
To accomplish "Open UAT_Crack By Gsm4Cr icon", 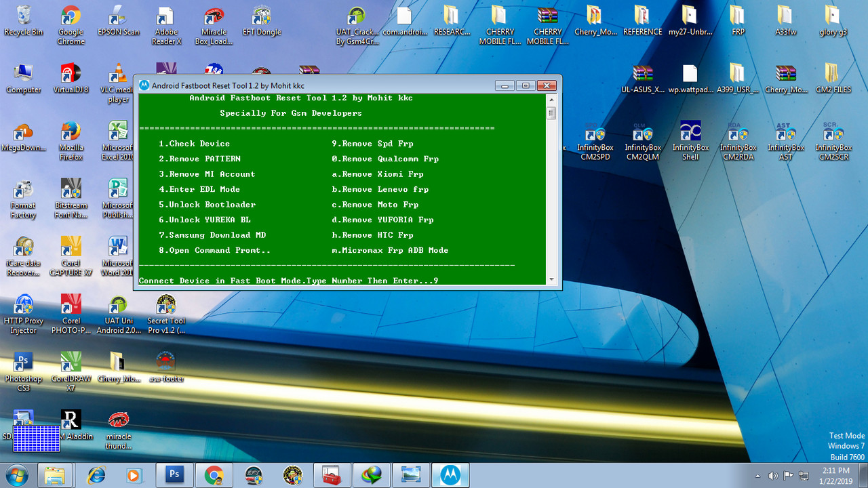I will pyautogui.click(x=357, y=25).
